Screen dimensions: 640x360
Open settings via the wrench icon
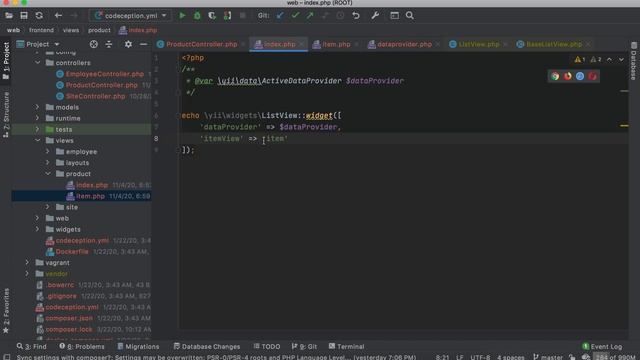point(375,16)
